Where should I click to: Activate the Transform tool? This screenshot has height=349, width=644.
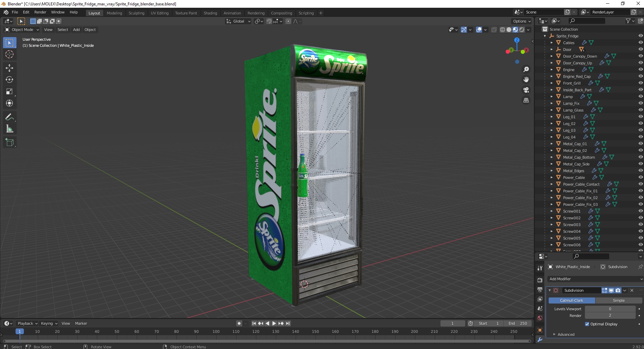coord(9,103)
